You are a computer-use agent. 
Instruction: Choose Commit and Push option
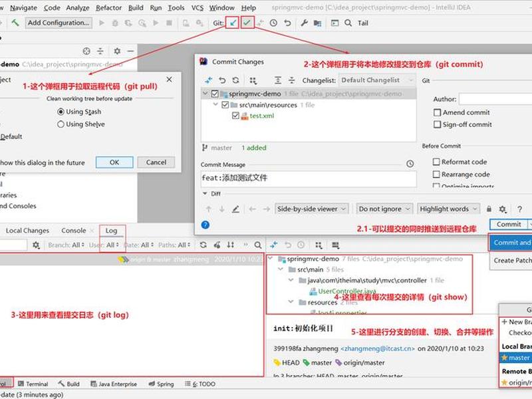tap(511, 243)
